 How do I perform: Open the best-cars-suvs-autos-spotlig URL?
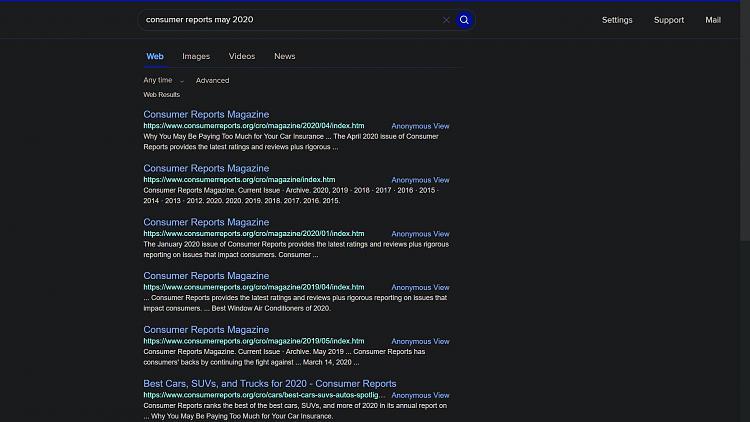264,395
